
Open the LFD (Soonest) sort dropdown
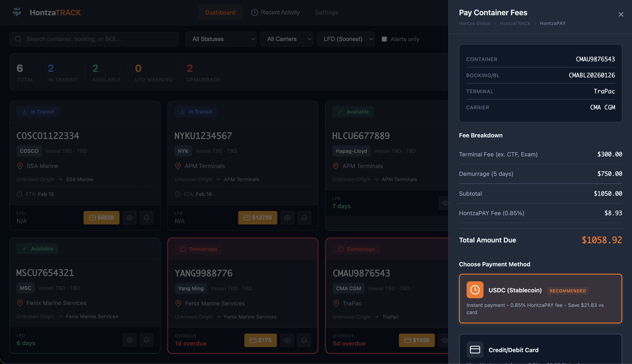(345, 39)
